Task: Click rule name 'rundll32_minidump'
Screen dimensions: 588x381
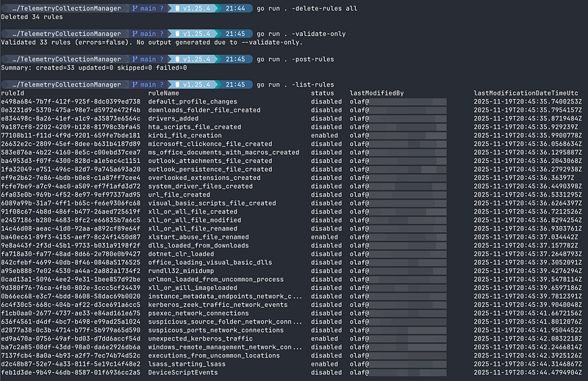Action: [x=181, y=271]
